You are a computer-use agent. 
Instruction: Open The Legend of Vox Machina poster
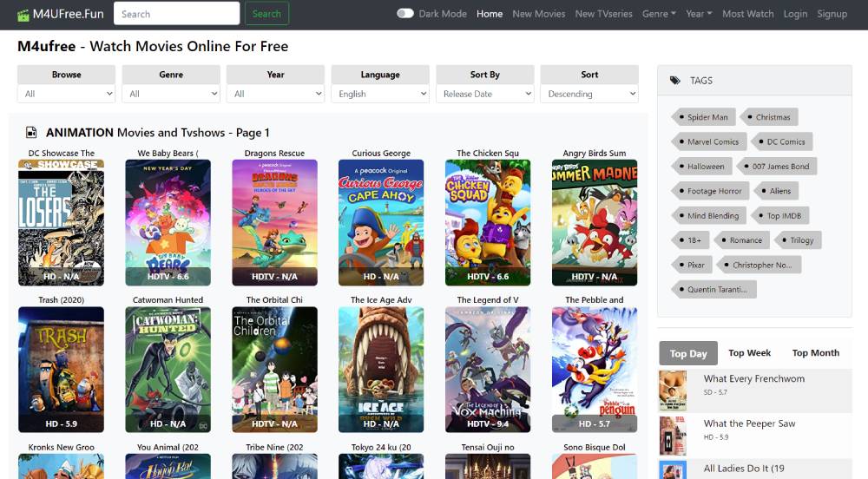pos(488,370)
